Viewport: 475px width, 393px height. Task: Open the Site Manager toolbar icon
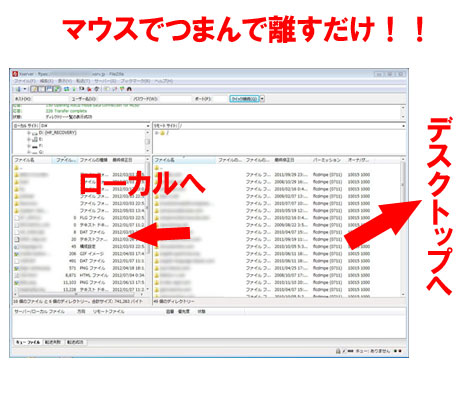pyautogui.click(x=18, y=89)
